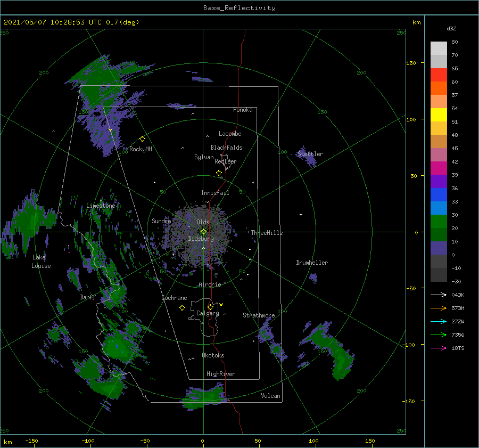Click the Drumheller town label
Image resolution: width=479 pixels, height=448 pixels.
pos(312,263)
